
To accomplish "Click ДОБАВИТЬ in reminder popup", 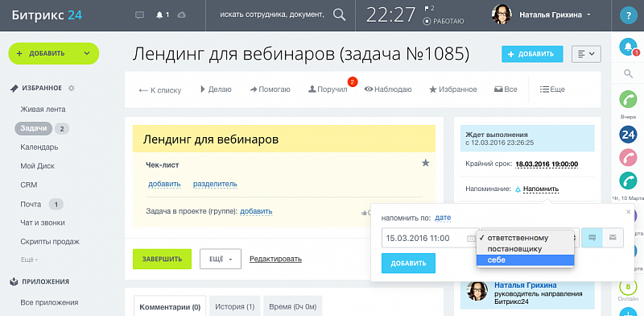I will click(408, 264).
